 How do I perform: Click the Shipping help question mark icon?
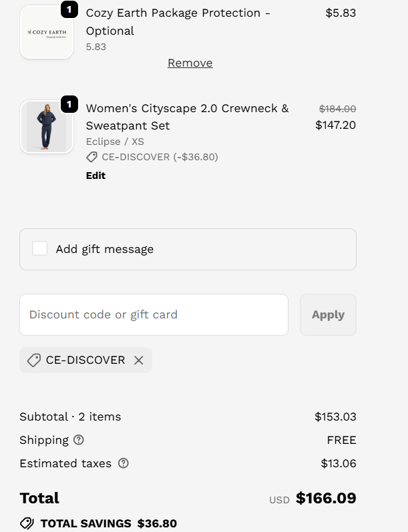(79, 440)
